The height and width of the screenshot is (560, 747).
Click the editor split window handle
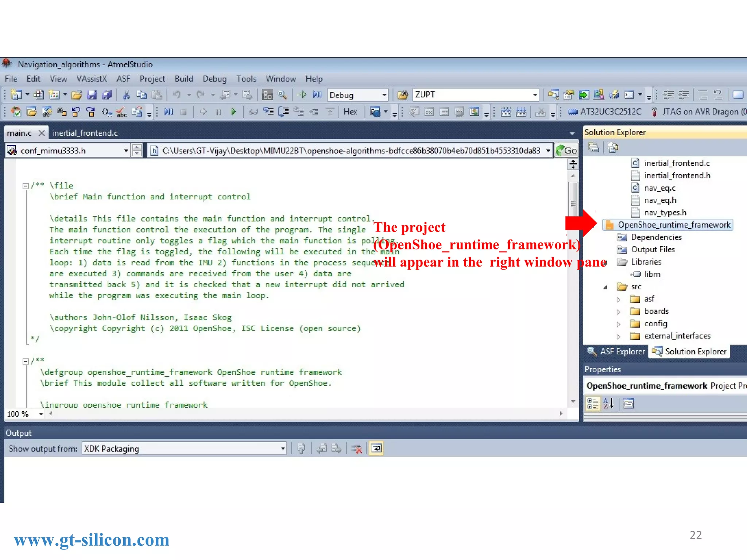click(573, 165)
